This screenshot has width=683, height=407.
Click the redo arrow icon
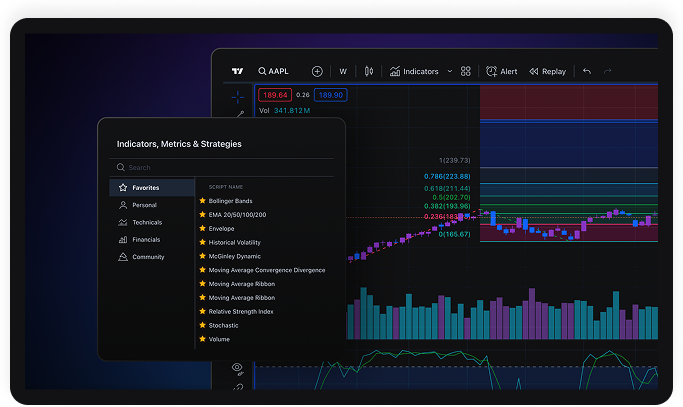[x=608, y=71]
